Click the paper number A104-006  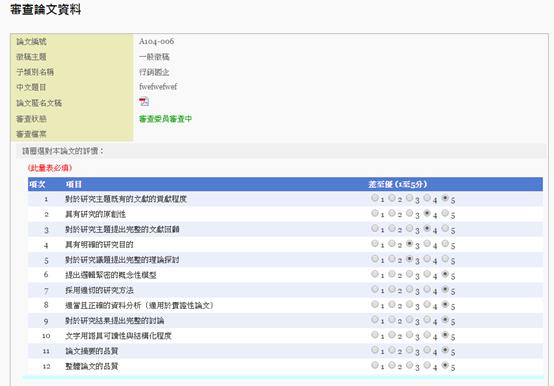click(x=157, y=41)
